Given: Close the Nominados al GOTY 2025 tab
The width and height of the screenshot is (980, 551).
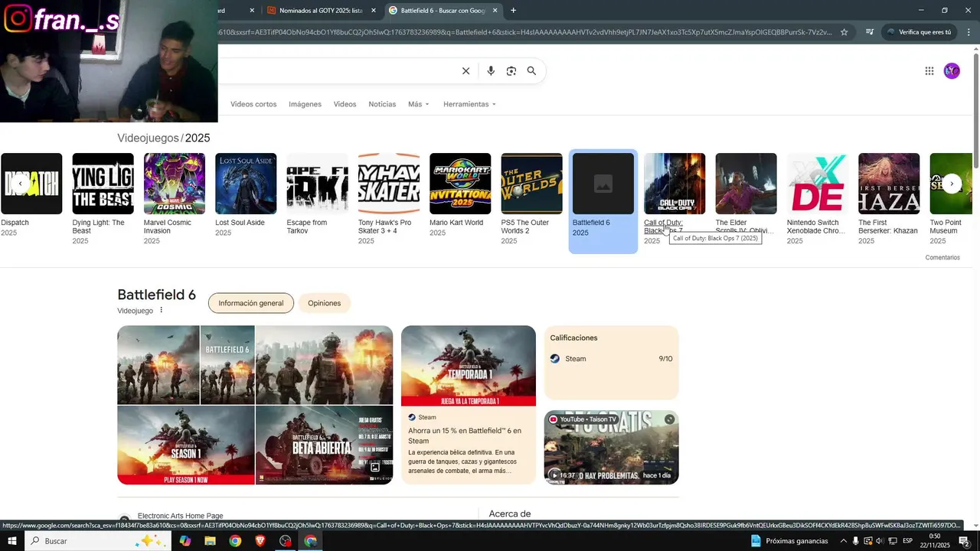Looking at the screenshot, I should (374, 11).
